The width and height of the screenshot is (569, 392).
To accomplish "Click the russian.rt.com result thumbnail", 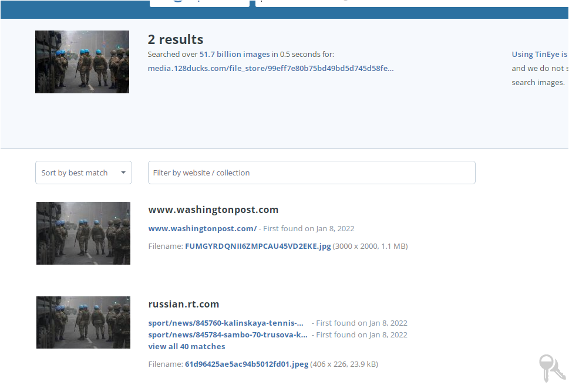I will pos(83,322).
